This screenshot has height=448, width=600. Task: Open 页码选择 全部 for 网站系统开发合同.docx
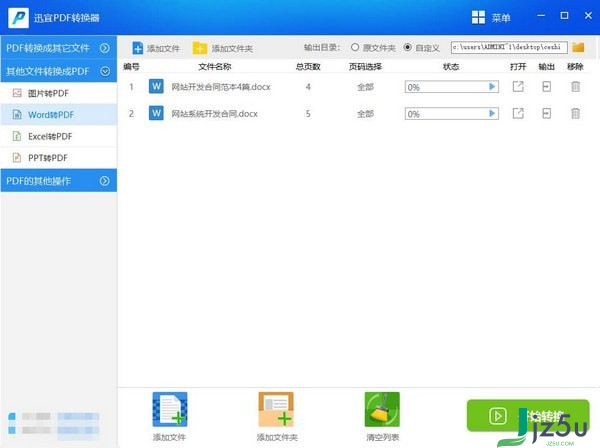coord(365,114)
